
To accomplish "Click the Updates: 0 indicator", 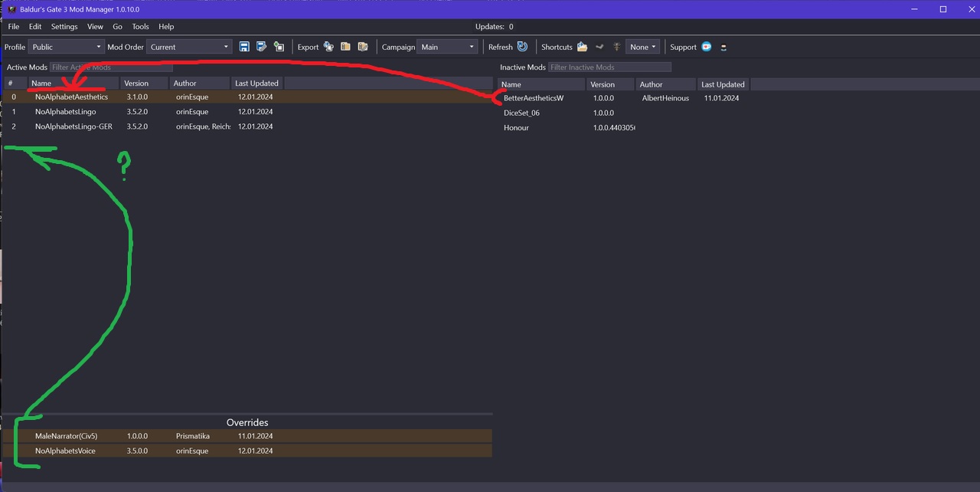I will (495, 27).
